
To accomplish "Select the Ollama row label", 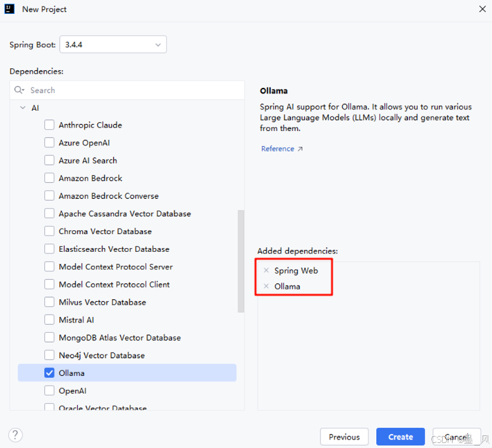I will click(x=71, y=373).
